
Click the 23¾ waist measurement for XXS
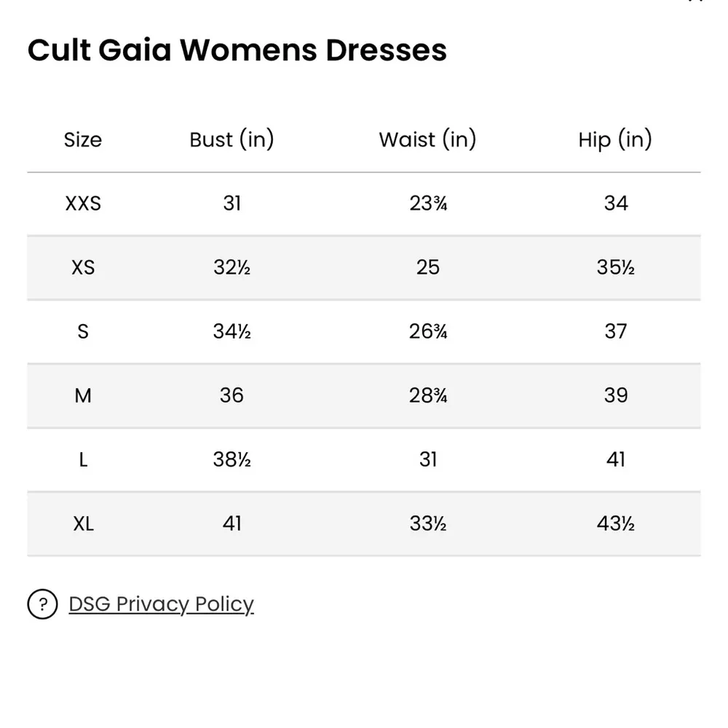tap(427, 204)
